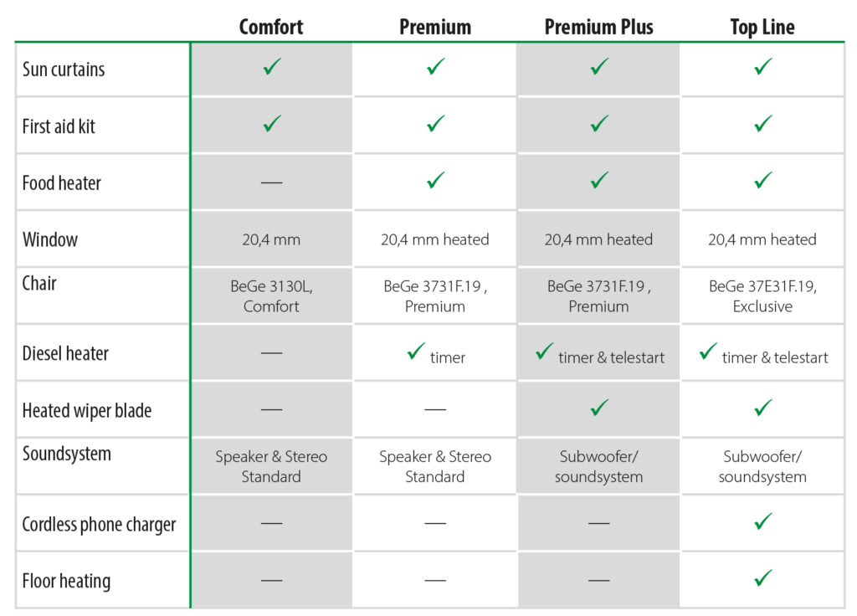Click the Top Line Cordless phone charger checkmark

762,522
